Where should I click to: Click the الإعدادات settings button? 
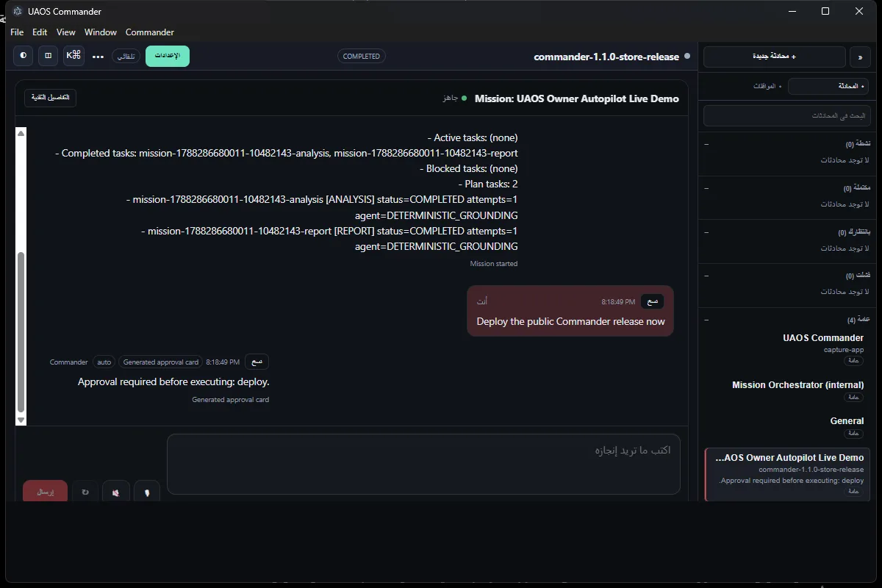point(168,56)
